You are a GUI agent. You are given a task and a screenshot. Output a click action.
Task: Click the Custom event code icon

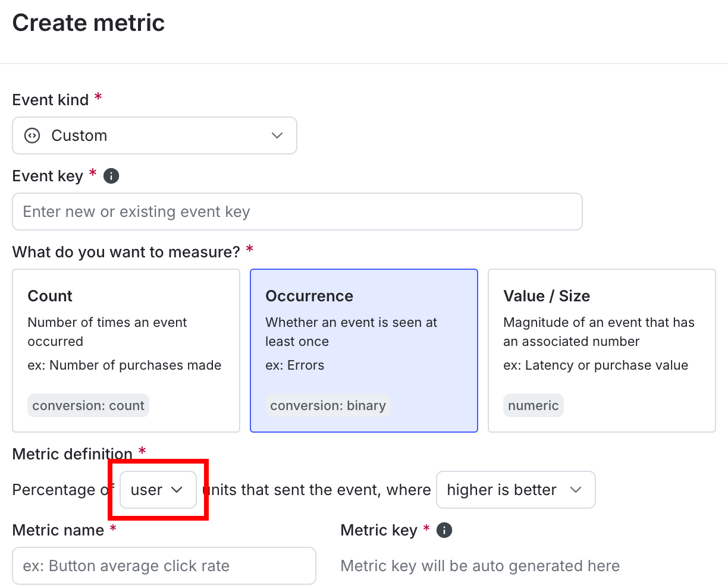click(x=32, y=136)
